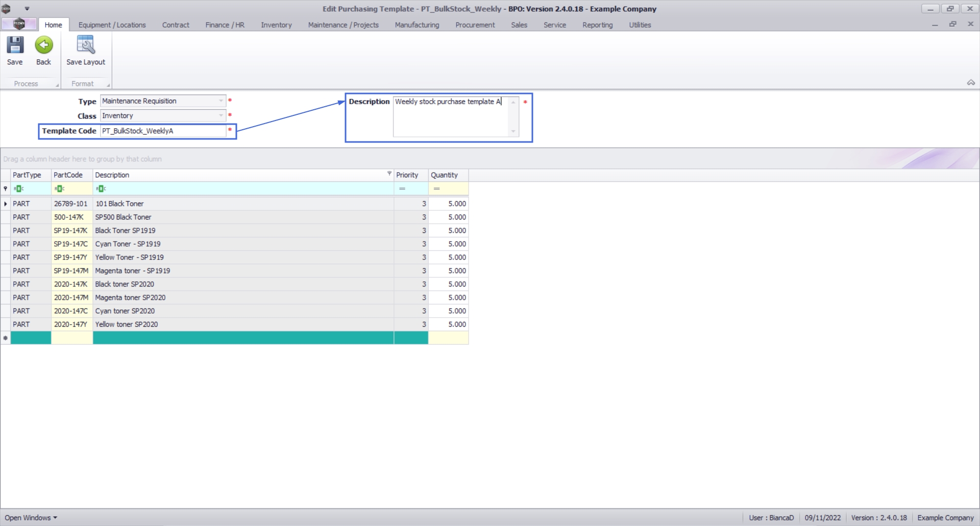Expand the Format group launcher
The height and width of the screenshot is (526, 980).
[108, 85]
